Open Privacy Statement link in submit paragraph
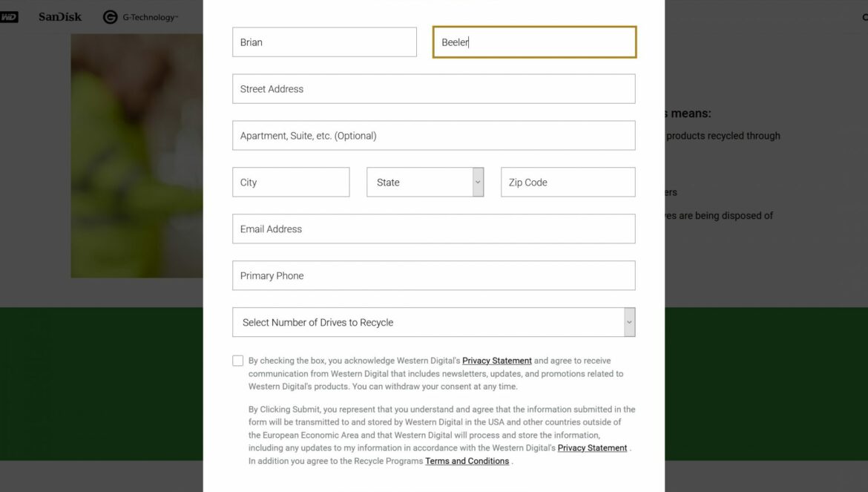This screenshot has height=492, width=868. [592, 448]
